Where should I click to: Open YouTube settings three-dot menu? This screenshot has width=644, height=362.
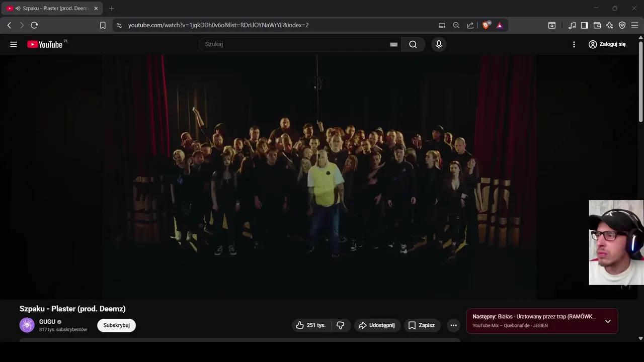[x=574, y=44]
